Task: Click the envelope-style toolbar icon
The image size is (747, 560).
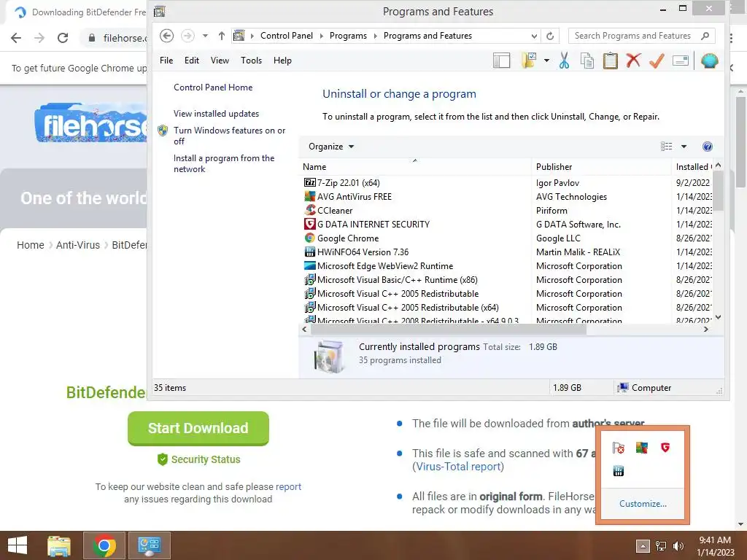Action: click(x=681, y=61)
